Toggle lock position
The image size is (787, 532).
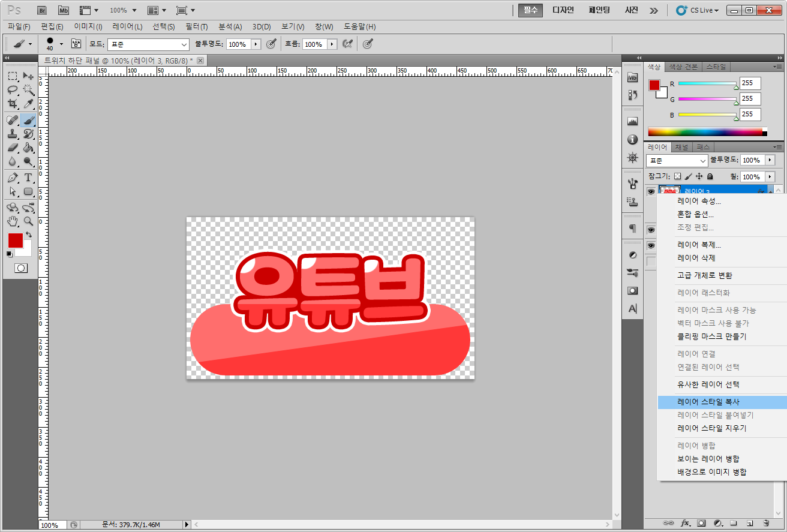(x=699, y=176)
